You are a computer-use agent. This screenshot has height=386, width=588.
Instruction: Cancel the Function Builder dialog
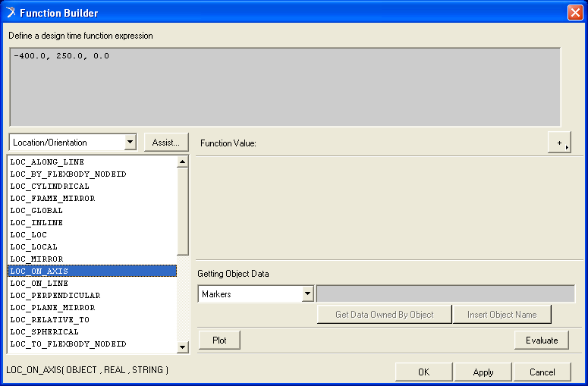(542, 372)
